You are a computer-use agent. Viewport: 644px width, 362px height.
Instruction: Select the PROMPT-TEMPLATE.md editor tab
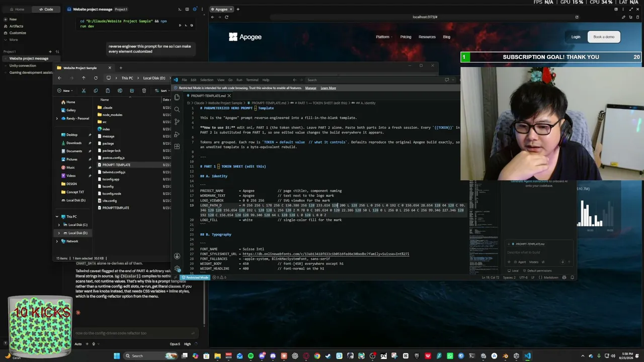(x=208, y=96)
